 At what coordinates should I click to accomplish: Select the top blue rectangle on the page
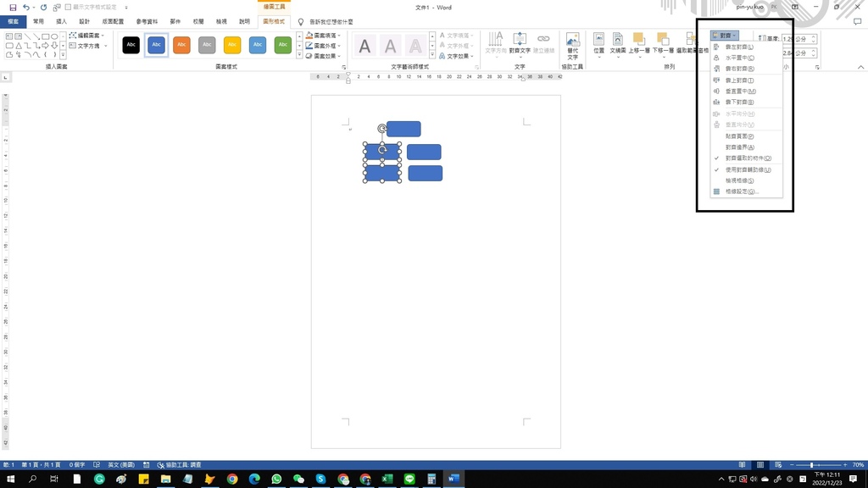[403, 129]
